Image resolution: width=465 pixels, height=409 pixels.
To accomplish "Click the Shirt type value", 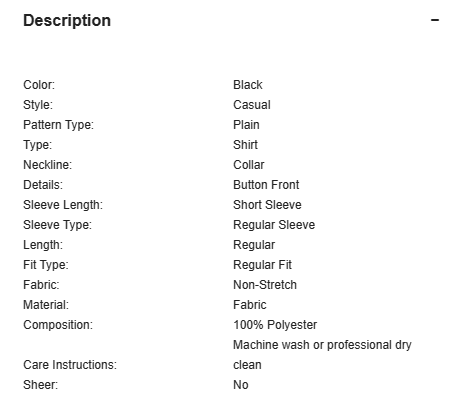I will pyautogui.click(x=245, y=145).
